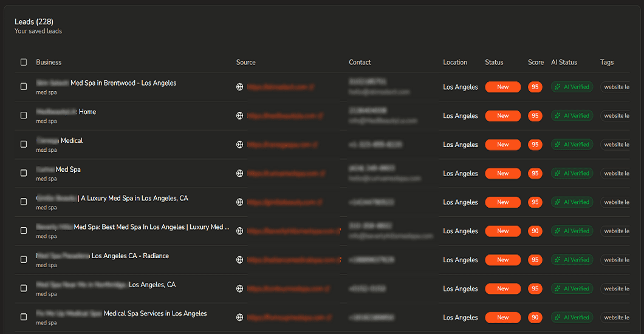The height and width of the screenshot is (334, 644).
Task: Click the AI Verified badge on Medical Spa Services row
Action: [572, 318]
